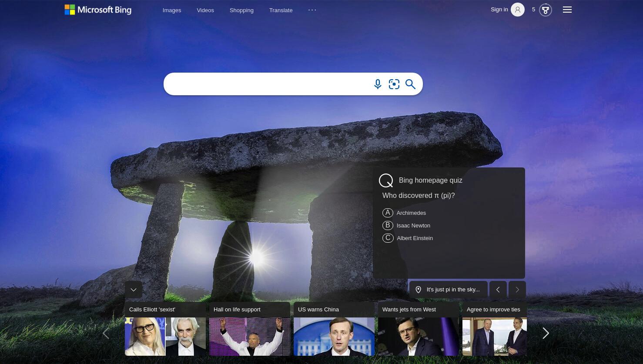Open "Calls Elliott 'sexist'" news card
The height and width of the screenshot is (364, 643).
(165, 329)
